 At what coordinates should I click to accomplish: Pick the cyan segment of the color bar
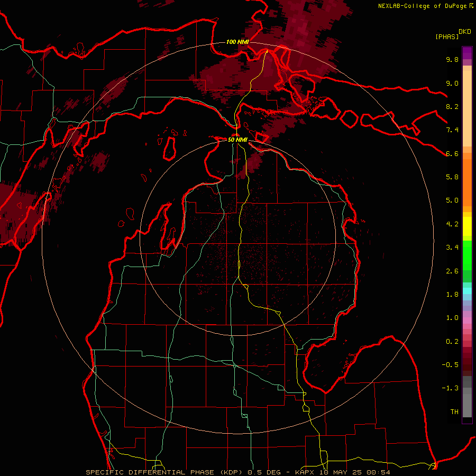(467, 290)
